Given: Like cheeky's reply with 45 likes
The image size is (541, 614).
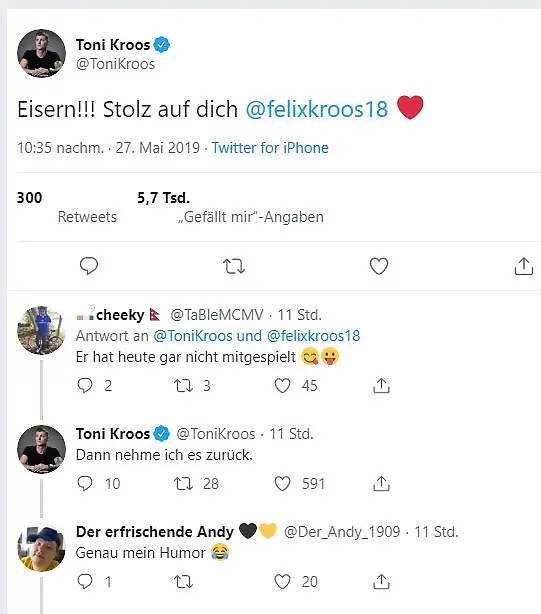Looking at the screenshot, I should click(282, 386).
